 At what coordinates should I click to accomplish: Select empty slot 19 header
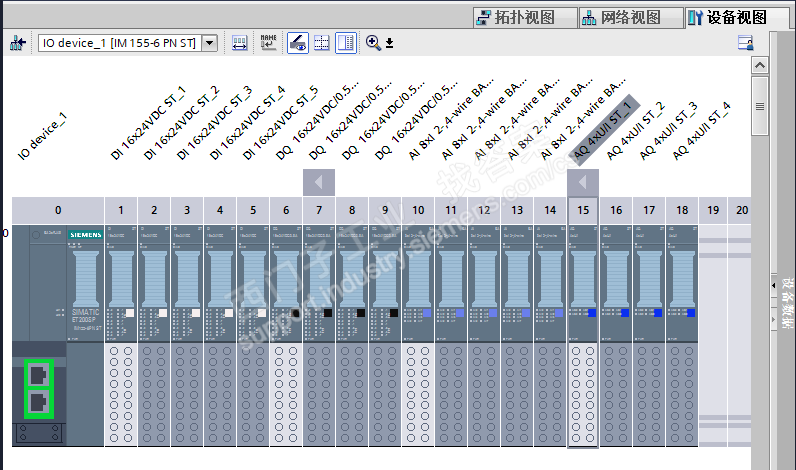(713, 210)
